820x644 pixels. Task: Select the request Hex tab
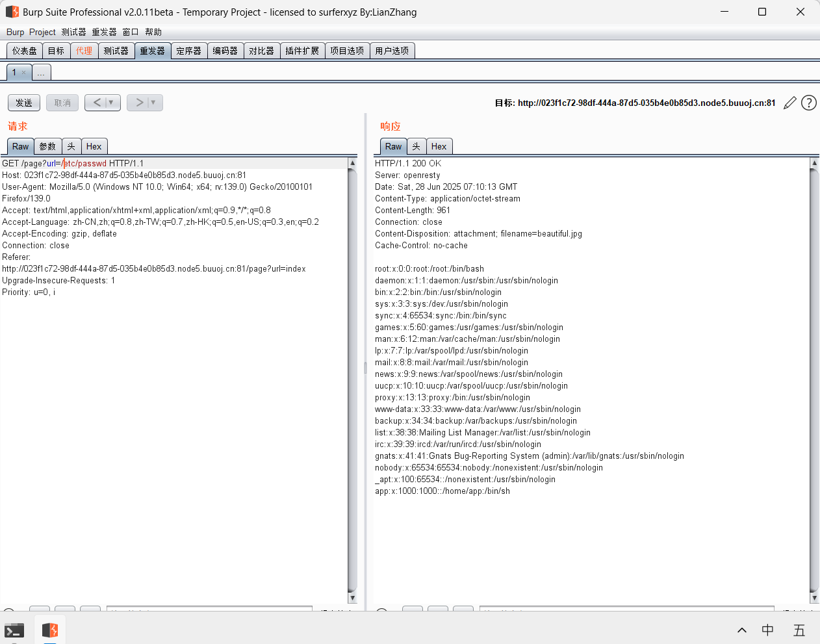(x=94, y=147)
